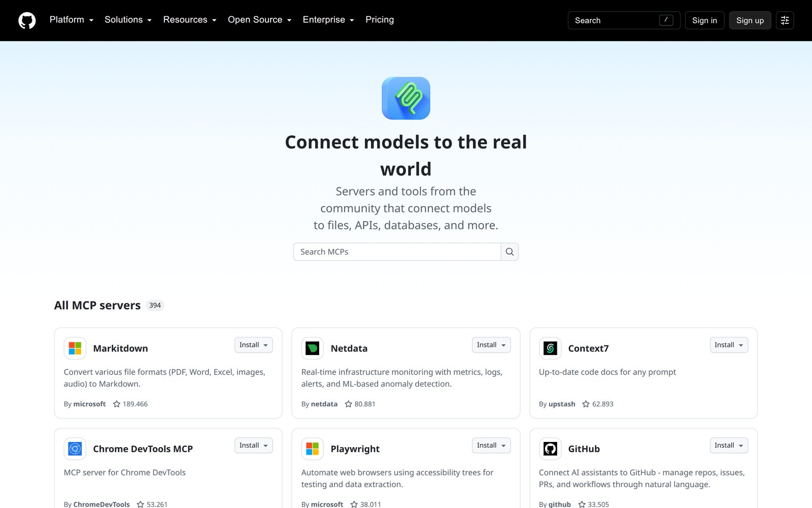Click the MCP server for Chrome DevTools description
This screenshot has height=508, width=812.
coord(125,472)
